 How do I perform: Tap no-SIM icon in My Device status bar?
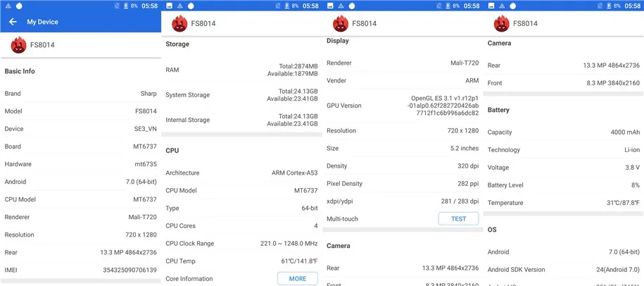(117, 6)
